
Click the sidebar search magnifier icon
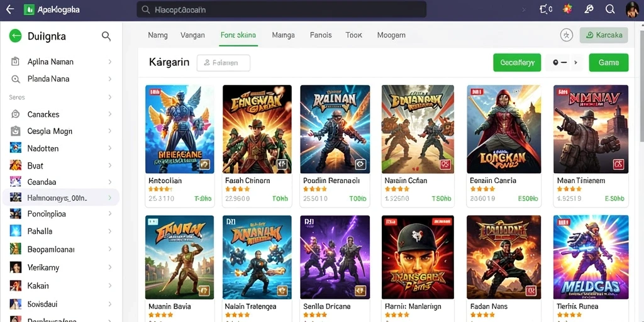[106, 36]
